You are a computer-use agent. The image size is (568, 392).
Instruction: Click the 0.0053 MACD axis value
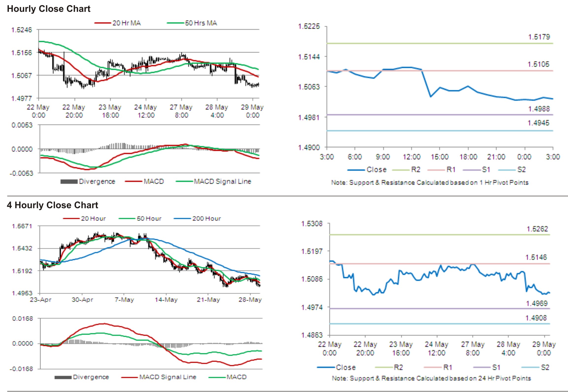click(x=22, y=125)
